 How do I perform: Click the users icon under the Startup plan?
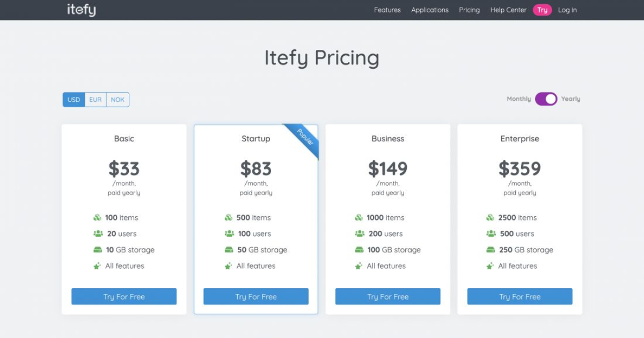[x=229, y=233]
